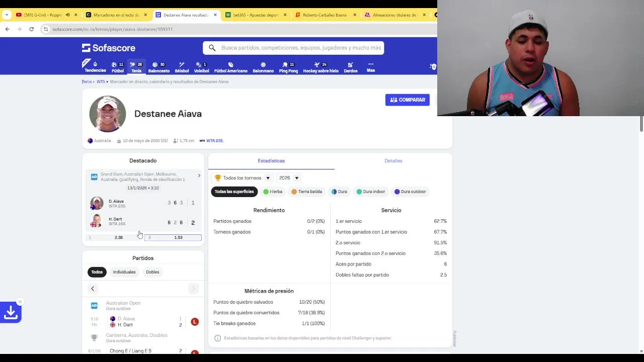Click D. Aiava avatar in featured match
The height and width of the screenshot is (362, 644).
(x=97, y=203)
